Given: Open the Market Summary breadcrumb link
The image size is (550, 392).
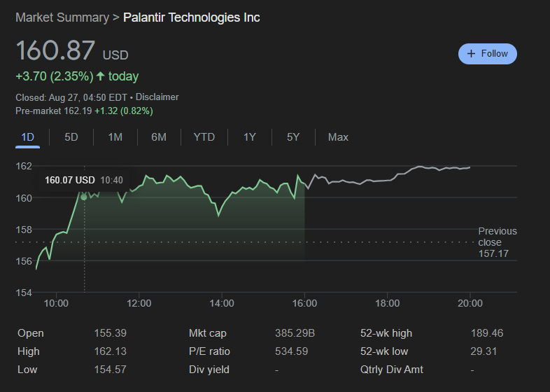Looking at the screenshot, I should click(x=62, y=17).
